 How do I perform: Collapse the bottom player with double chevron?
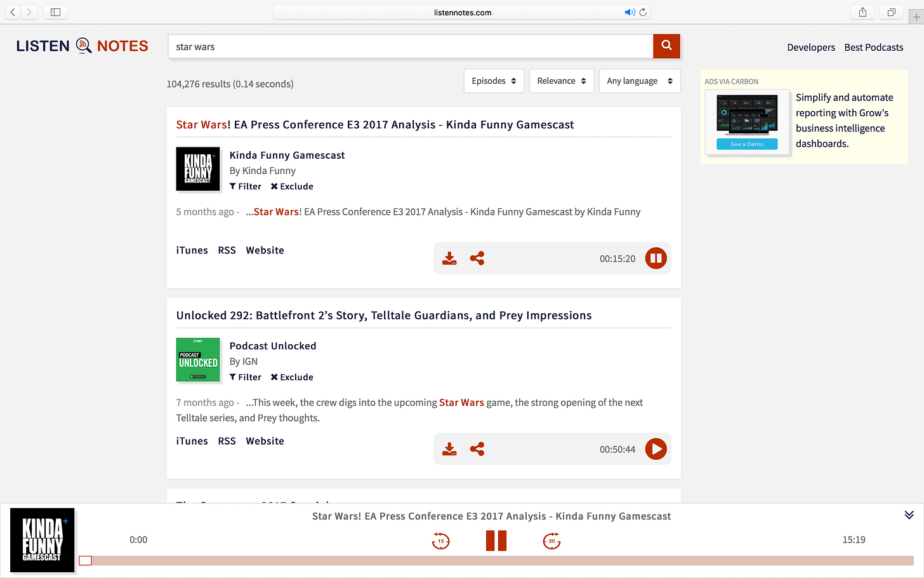click(x=909, y=515)
